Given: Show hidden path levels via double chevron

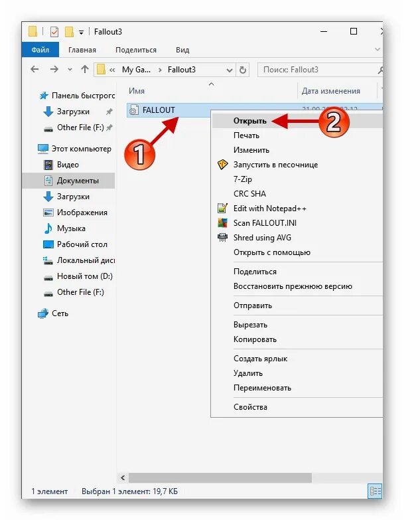Looking at the screenshot, I should [x=112, y=70].
